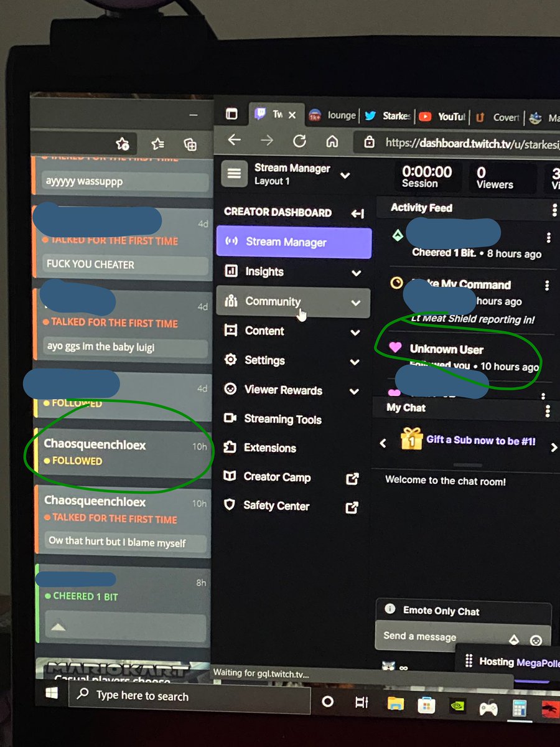Reload the Twitch dashboard page
Screen dimensions: 560x747
click(x=299, y=141)
